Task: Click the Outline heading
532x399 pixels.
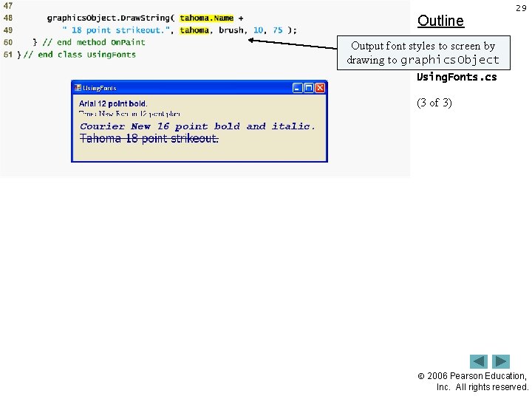Action: [x=440, y=21]
